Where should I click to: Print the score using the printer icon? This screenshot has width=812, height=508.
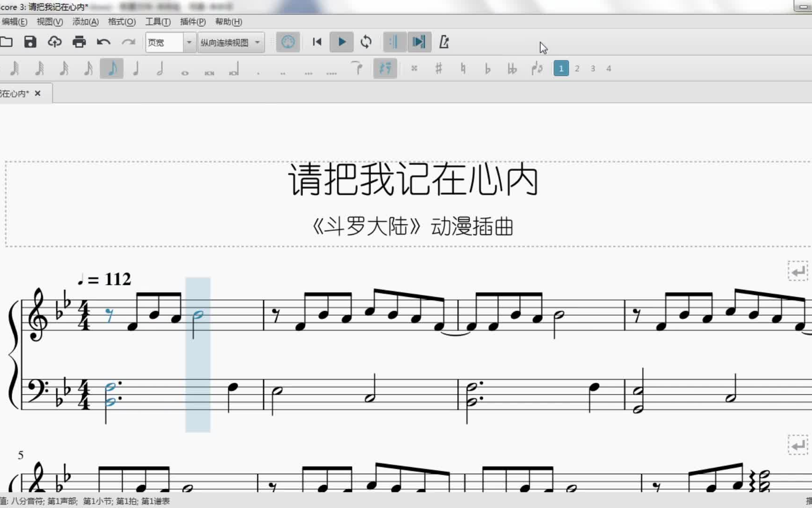click(x=79, y=42)
